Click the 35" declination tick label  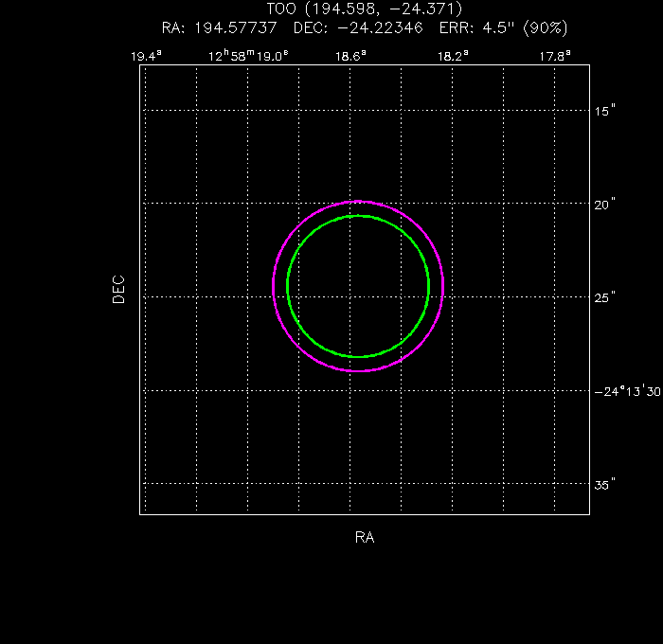tap(606, 484)
